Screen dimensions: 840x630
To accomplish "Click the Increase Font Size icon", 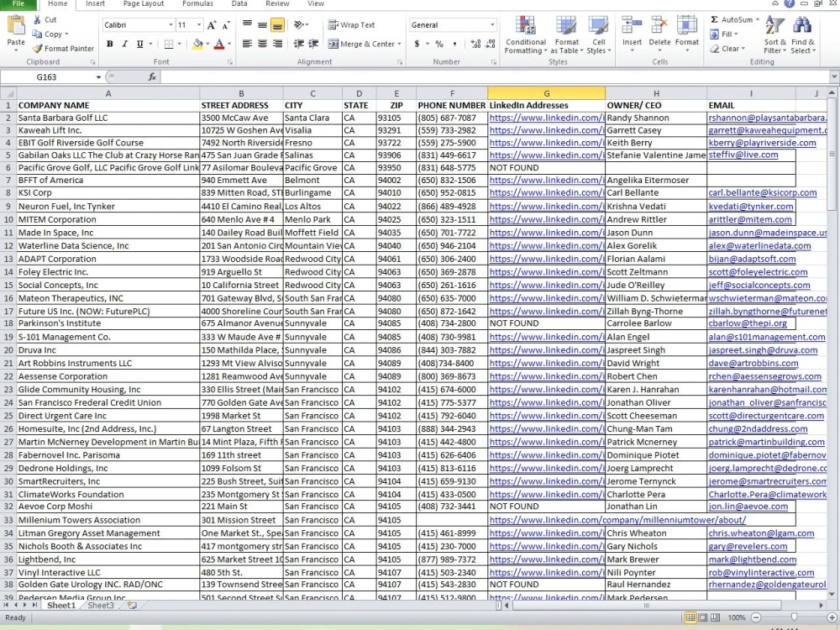I will [212, 25].
